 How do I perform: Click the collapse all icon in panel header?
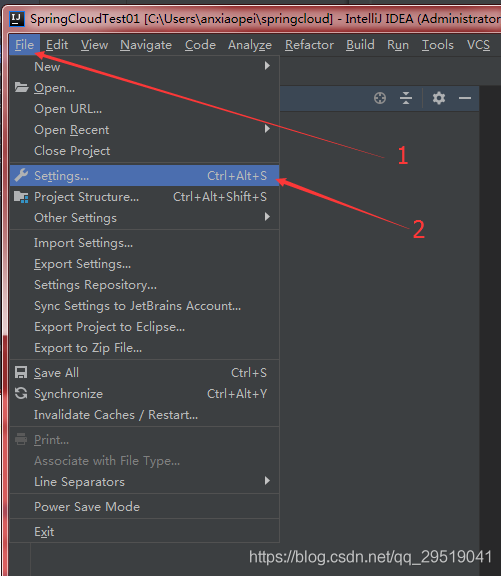406,98
